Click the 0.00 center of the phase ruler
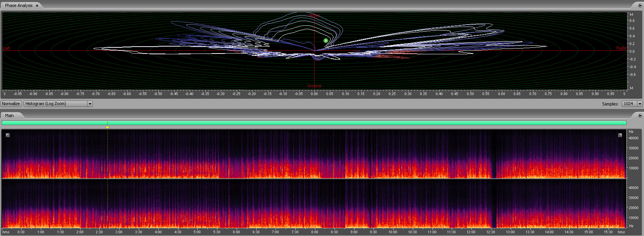This screenshot has height=236, width=644. [314, 94]
